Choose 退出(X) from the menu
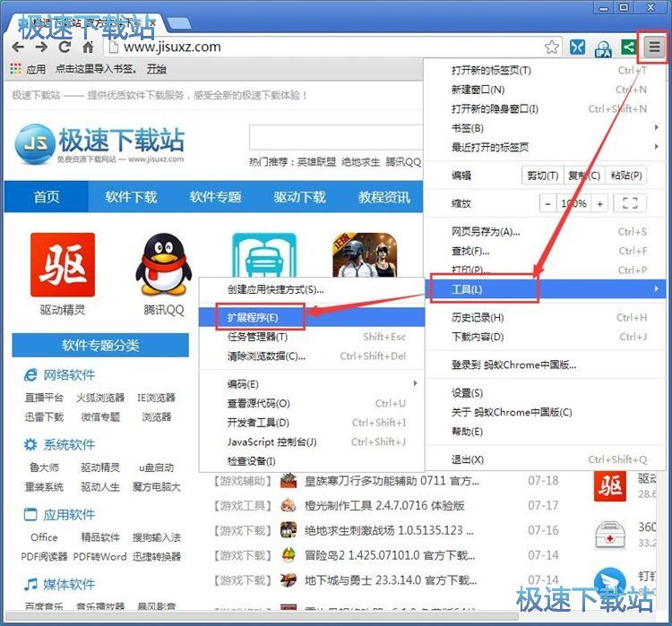 pos(545,459)
